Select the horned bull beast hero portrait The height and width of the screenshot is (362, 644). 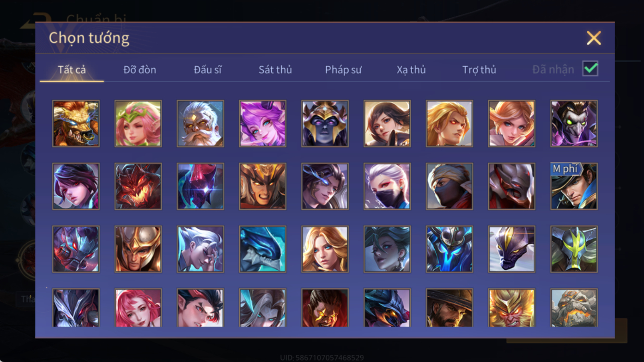click(x=76, y=124)
